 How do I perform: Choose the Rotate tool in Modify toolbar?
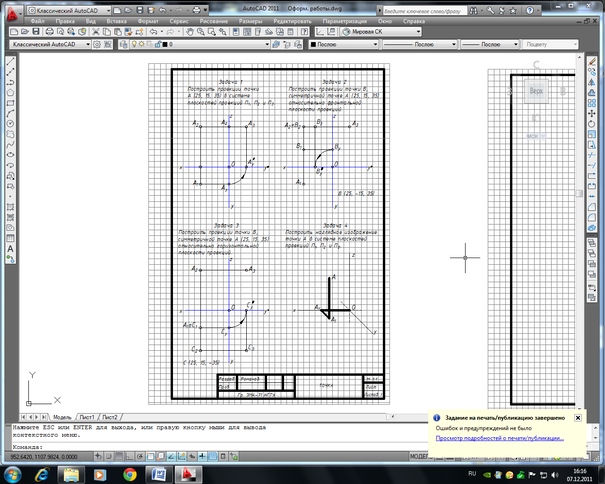click(592, 124)
